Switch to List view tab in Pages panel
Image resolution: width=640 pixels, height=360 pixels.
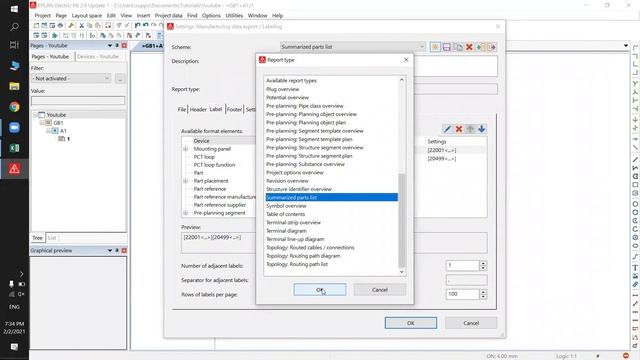[x=52, y=238]
